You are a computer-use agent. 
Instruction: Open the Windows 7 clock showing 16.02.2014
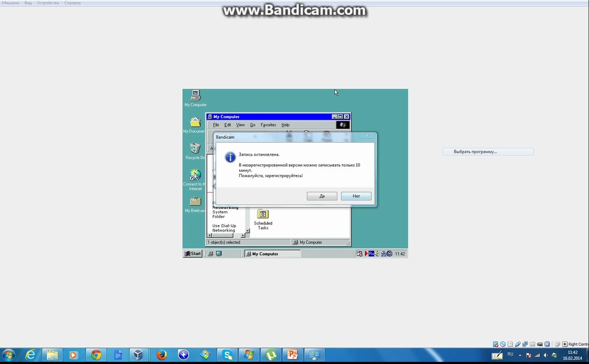[x=572, y=355]
